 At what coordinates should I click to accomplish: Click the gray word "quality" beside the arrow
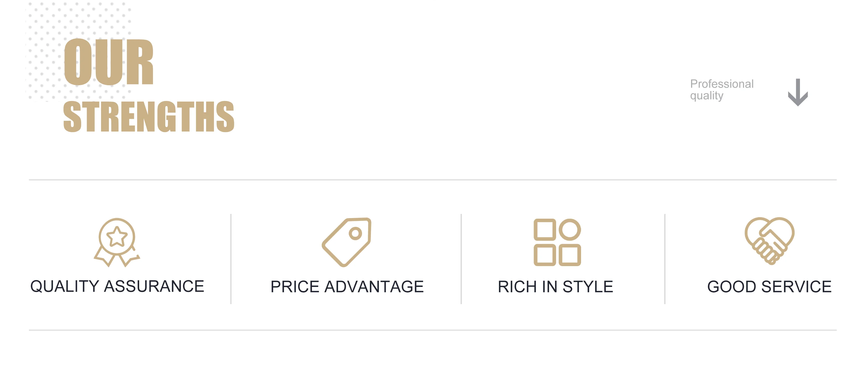(706, 96)
